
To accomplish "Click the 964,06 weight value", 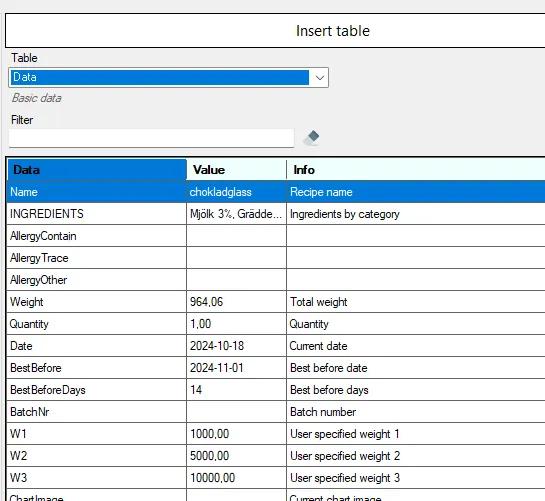I will click(236, 302).
